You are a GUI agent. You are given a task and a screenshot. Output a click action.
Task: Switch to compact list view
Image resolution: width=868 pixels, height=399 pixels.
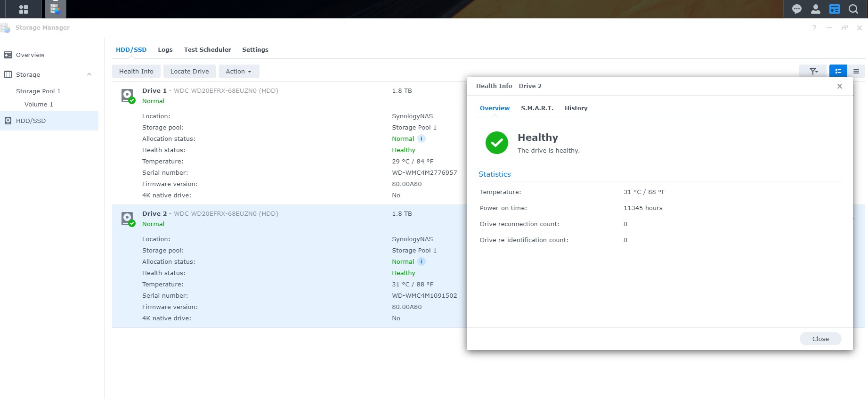click(x=856, y=71)
